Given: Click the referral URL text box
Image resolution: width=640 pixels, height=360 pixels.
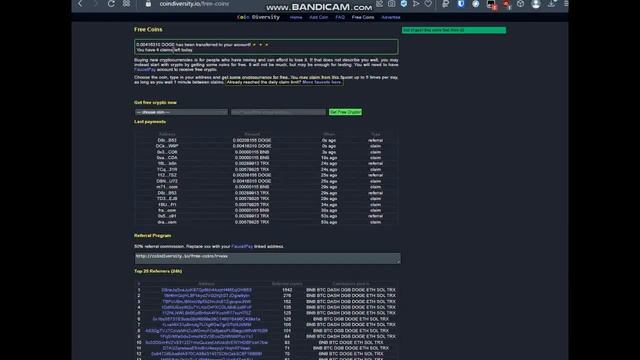Looking at the screenshot, I should coord(267,258).
